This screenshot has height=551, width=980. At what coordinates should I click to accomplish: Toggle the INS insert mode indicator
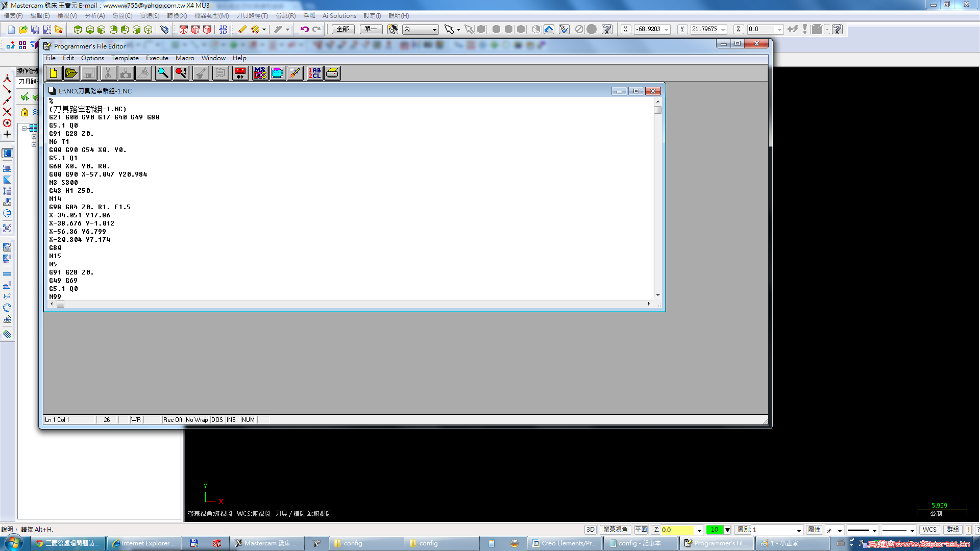click(x=231, y=420)
